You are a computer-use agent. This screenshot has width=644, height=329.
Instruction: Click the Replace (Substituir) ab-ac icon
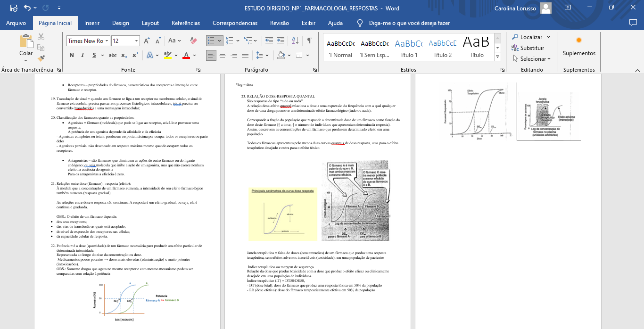click(515, 48)
